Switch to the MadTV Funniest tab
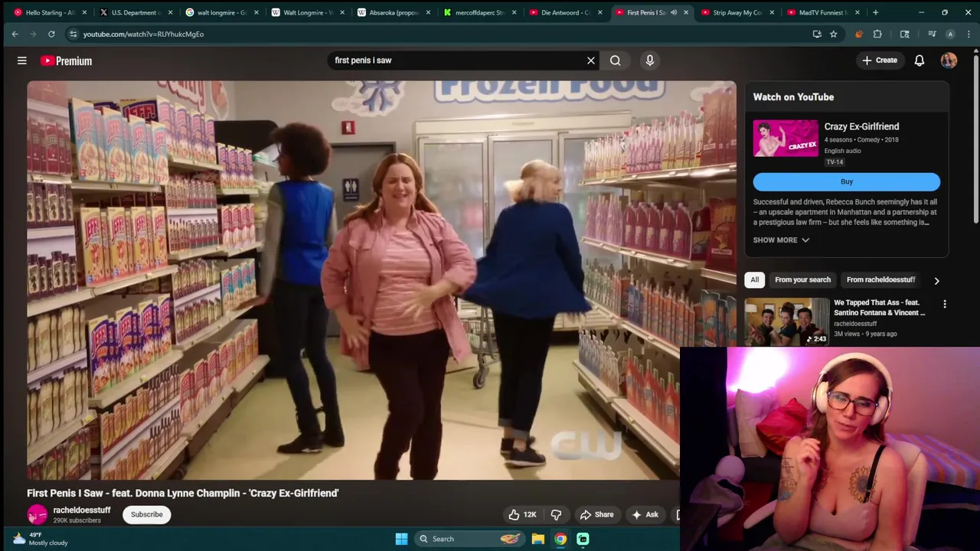 (x=822, y=12)
